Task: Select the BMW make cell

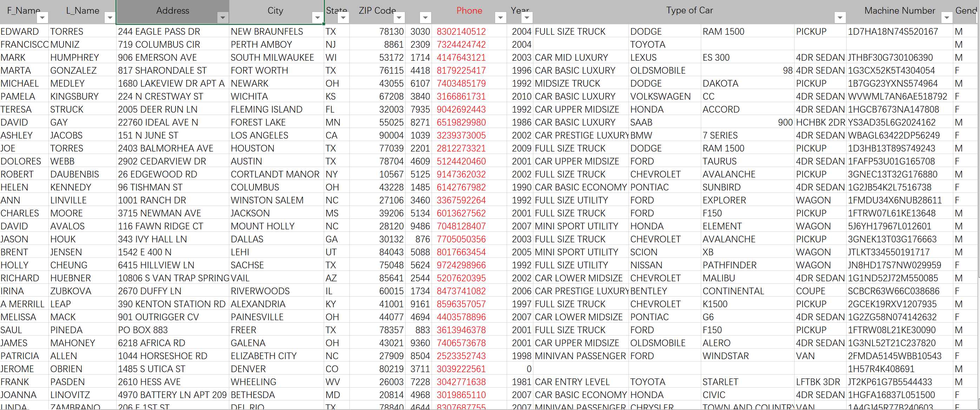Action: pyautogui.click(x=665, y=135)
